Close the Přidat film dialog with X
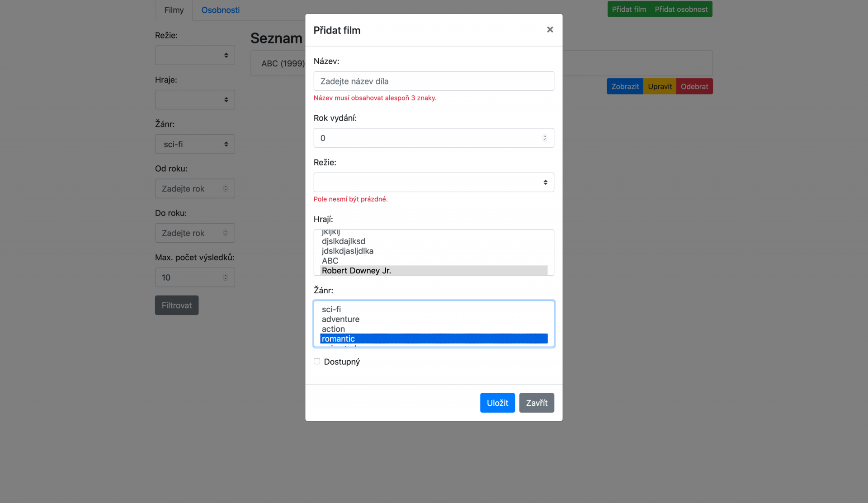868x503 pixels. tap(550, 30)
